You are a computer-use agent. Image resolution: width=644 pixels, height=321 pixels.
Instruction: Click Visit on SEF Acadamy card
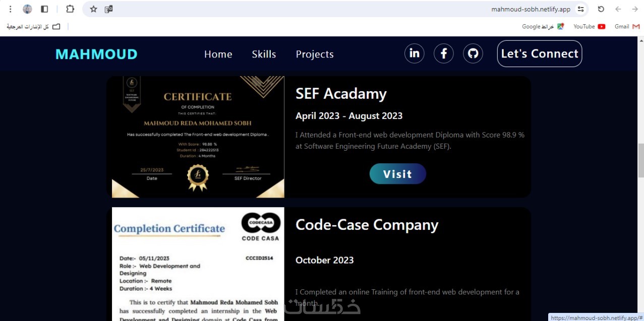coord(398,174)
